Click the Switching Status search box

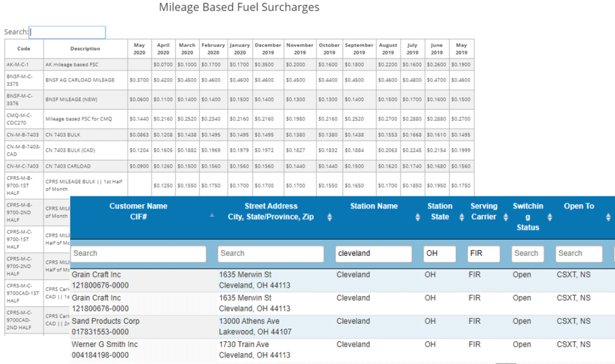tap(527, 253)
